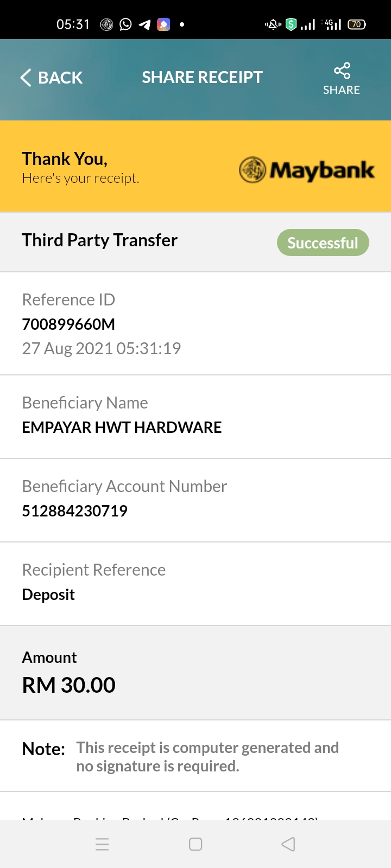Tap the Successful status badge

[323, 242]
